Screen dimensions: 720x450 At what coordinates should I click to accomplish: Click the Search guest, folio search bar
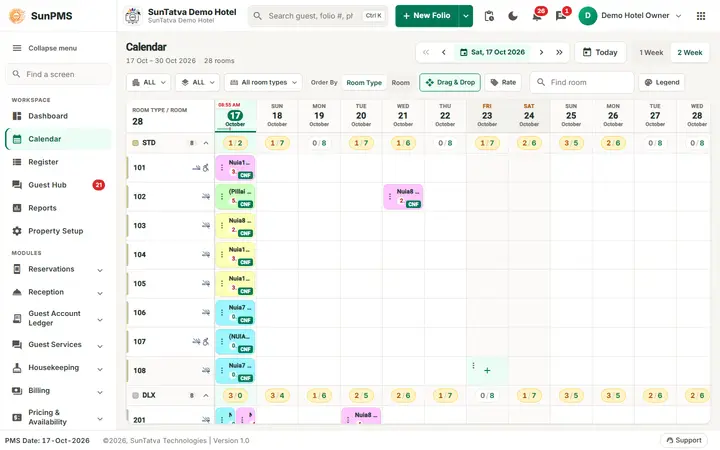318,16
